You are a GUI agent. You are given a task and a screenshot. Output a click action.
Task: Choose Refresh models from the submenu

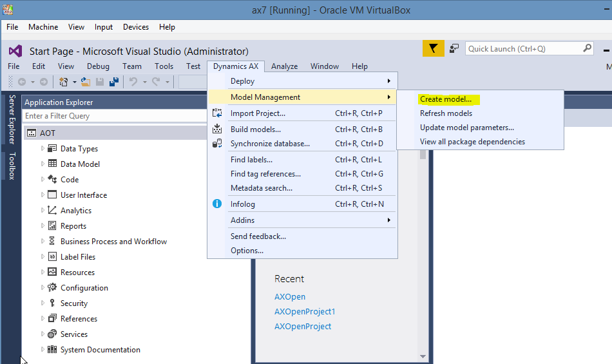click(446, 113)
